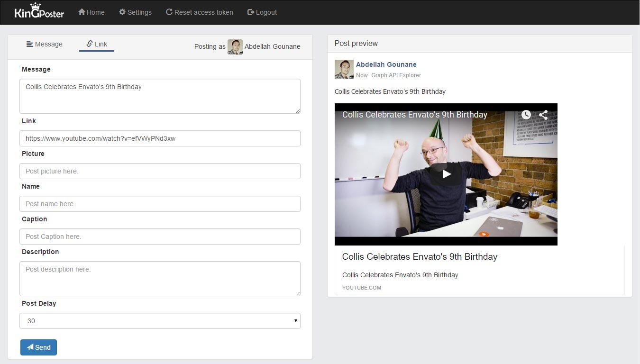This screenshot has height=364, width=640.
Task: Click the video title overlay text
Action: tap(415, 115)
